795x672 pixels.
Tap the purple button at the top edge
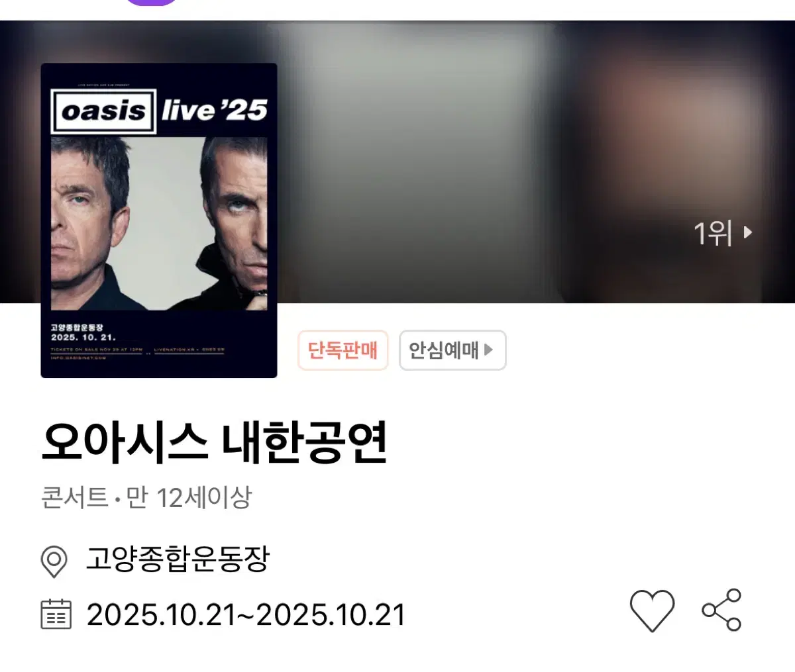152,2
